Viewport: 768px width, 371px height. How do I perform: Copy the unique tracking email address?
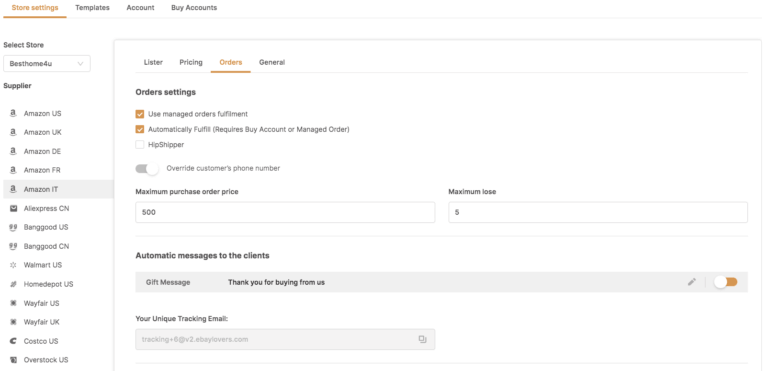coord(422,339)
